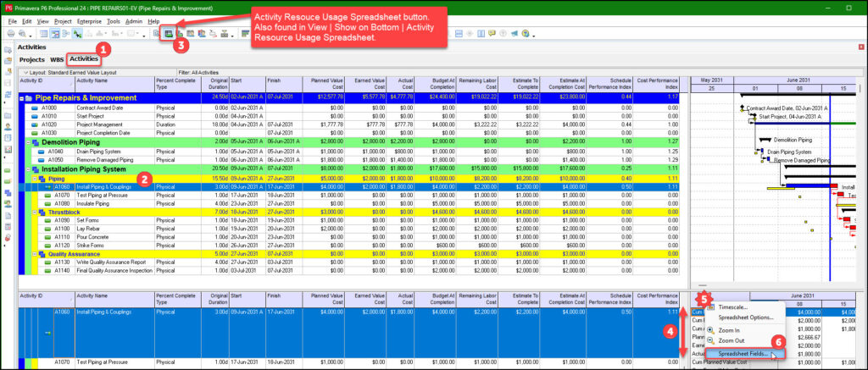Show the Activity Usage Profile icon
The image size is (868, 370).
coord(180,33)
